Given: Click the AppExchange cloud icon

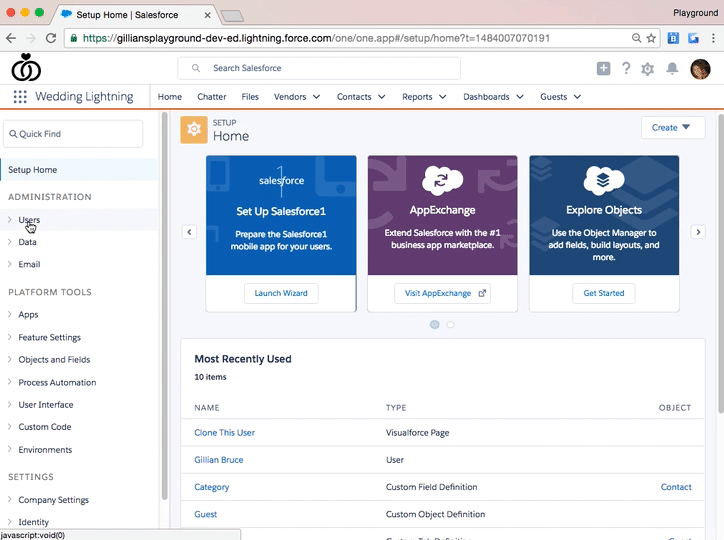Looking at the screenshot, I should pos(442,180).
